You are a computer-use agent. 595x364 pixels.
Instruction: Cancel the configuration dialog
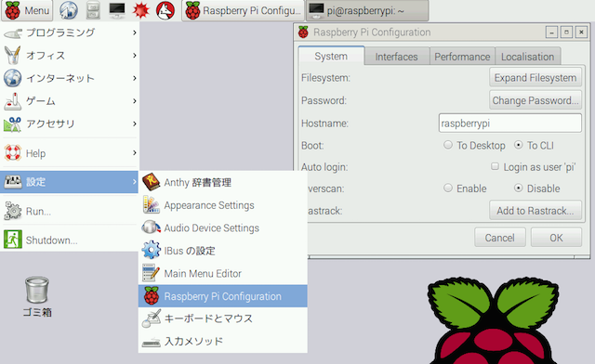click(x=500, y=238)
